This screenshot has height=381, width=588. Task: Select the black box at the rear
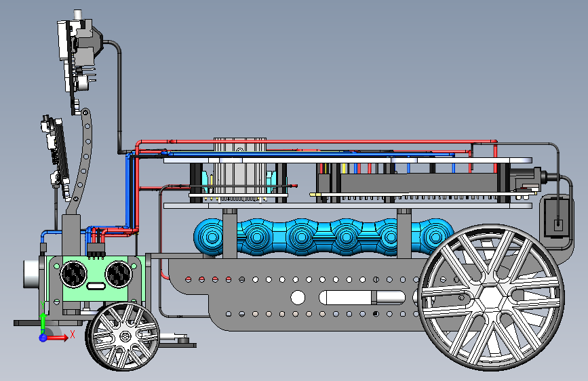(x=557, y=218)
